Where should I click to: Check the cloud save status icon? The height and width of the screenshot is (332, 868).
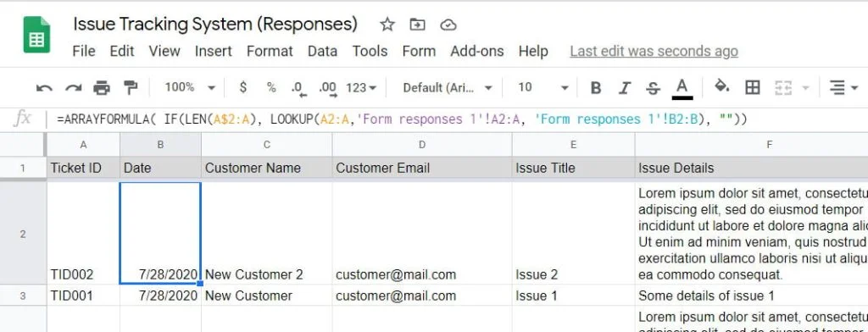pyautogui.click(x=448, y=25)
